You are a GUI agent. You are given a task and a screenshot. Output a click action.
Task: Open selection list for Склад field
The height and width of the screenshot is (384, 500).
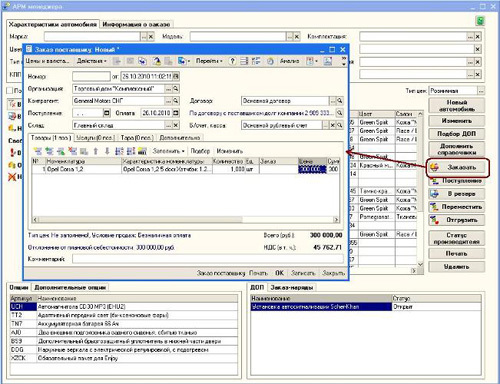tap(168, 125)
